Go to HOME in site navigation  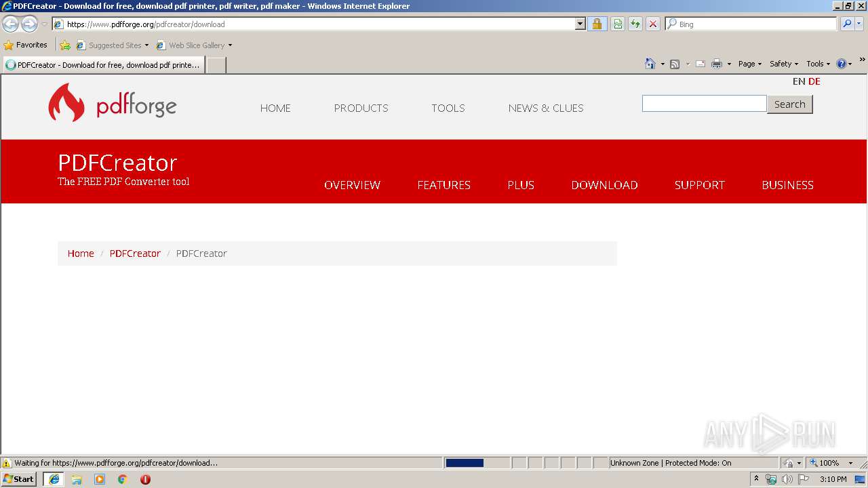[275, 108]
